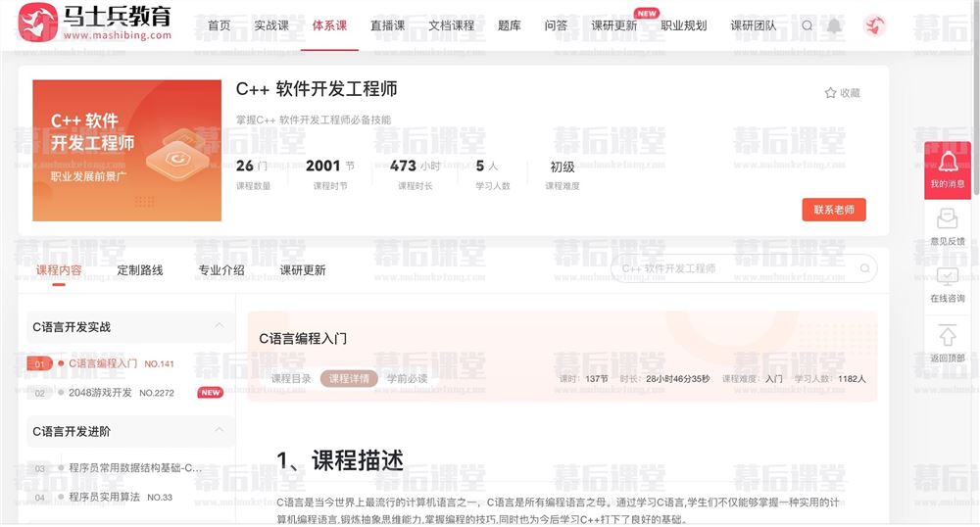Click the NEW badge beside 2048游戏开发

click(211, 393)
